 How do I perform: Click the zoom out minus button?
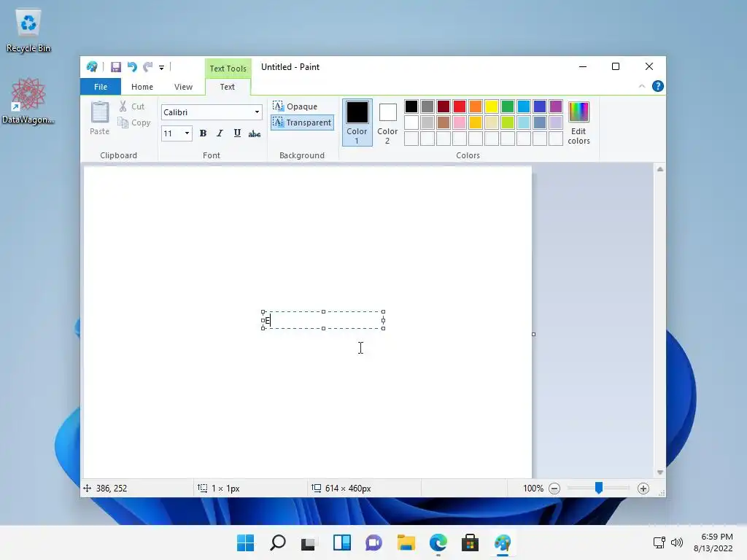pyautogui.click(x=554, y=489)
